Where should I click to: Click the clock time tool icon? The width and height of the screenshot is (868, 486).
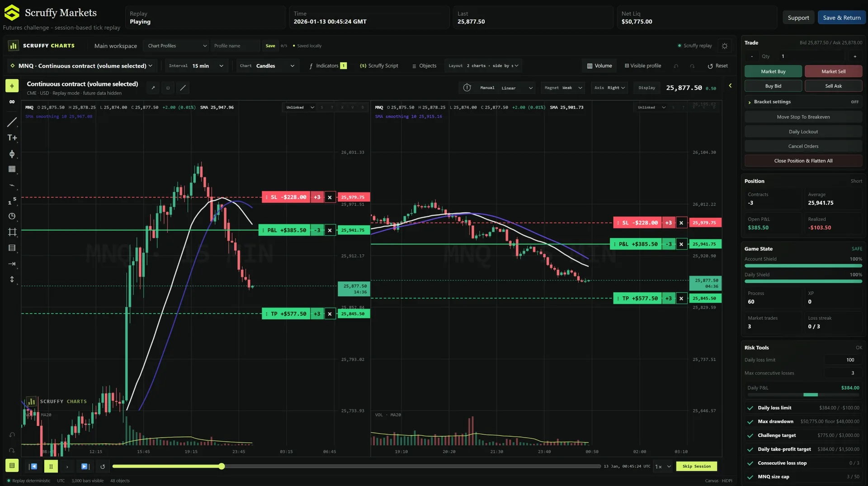(12, 216)
